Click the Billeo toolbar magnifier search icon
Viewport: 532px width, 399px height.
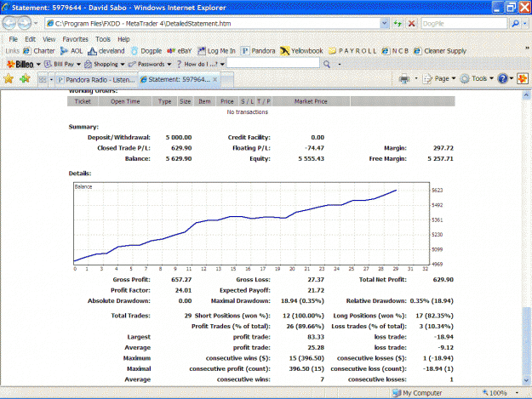326,64
